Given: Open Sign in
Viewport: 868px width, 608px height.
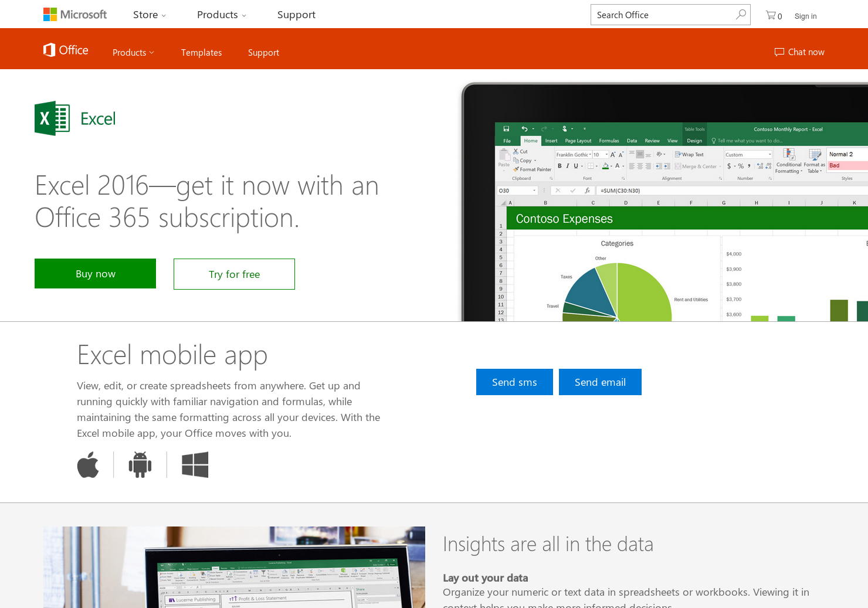Looking at the screenshot, I should (805, 16).
